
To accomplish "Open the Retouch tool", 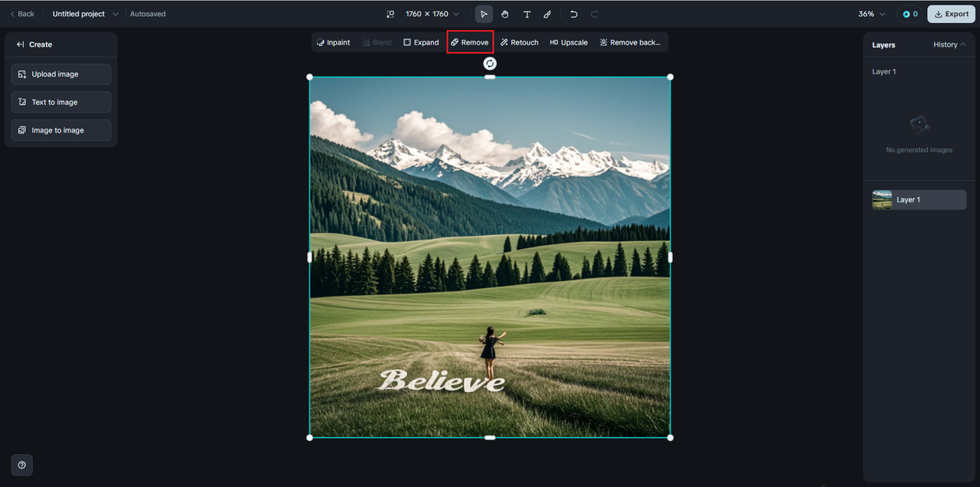I will (x=519, y=42).
